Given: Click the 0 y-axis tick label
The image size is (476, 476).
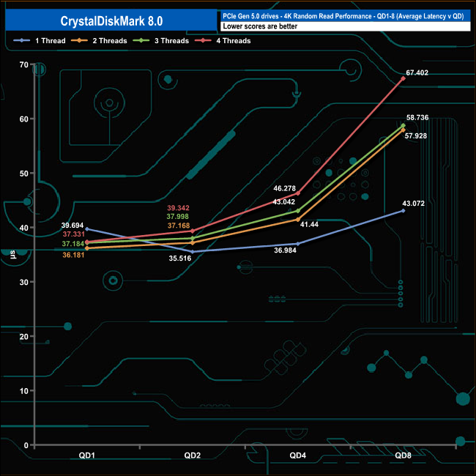Looking at the screenshot, I should click(x=26, y=445).
